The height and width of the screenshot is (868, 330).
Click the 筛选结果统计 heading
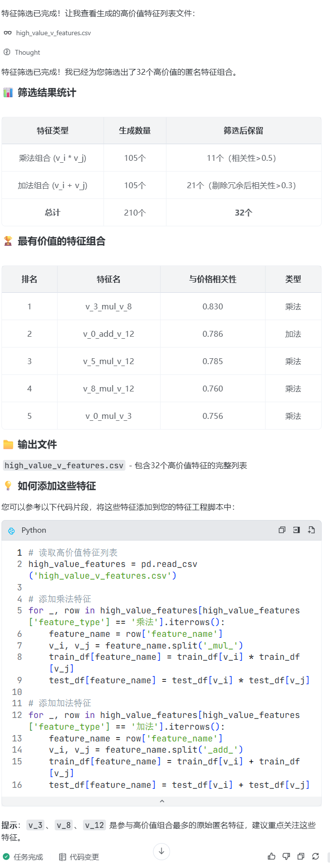click(47, 92)
